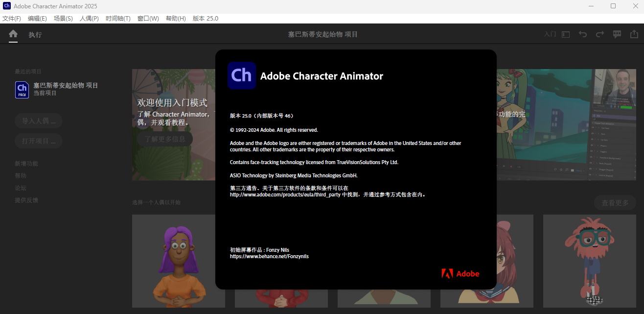Screen dimensions: 644x314
Task: Click the 最近的项目 section label
Action: pyautogui.click(x=28, y=72)
